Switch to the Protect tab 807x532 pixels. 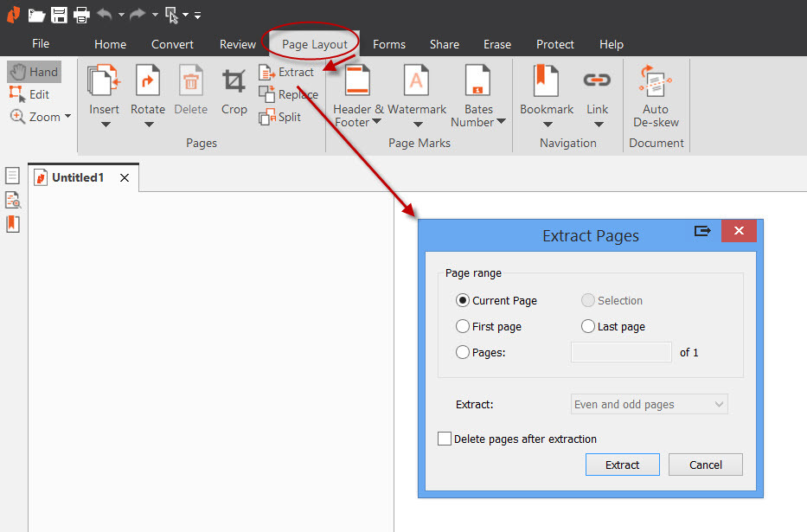(554, 44)
